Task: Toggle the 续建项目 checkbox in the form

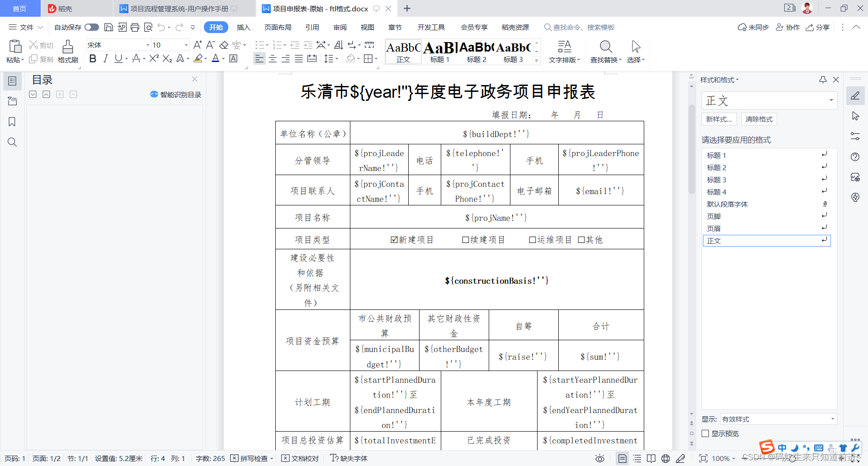Action: (466, 240)
